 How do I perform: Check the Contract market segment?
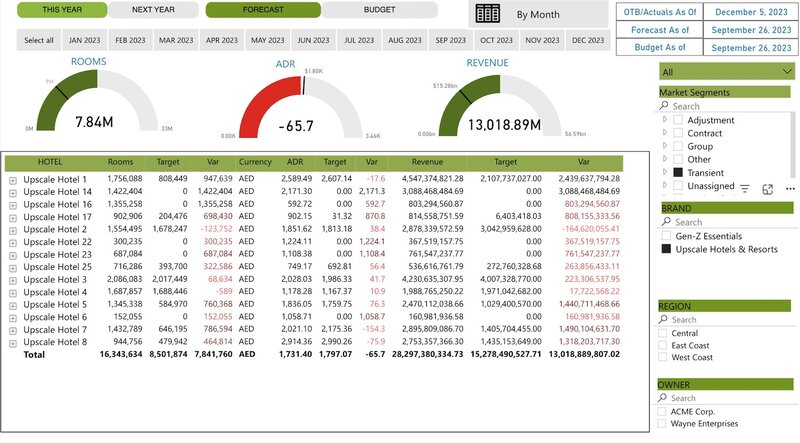point(678,133)
